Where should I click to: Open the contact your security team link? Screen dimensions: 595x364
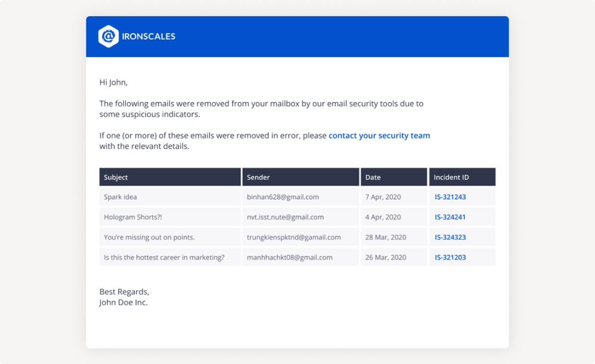[x=379, y=136]
